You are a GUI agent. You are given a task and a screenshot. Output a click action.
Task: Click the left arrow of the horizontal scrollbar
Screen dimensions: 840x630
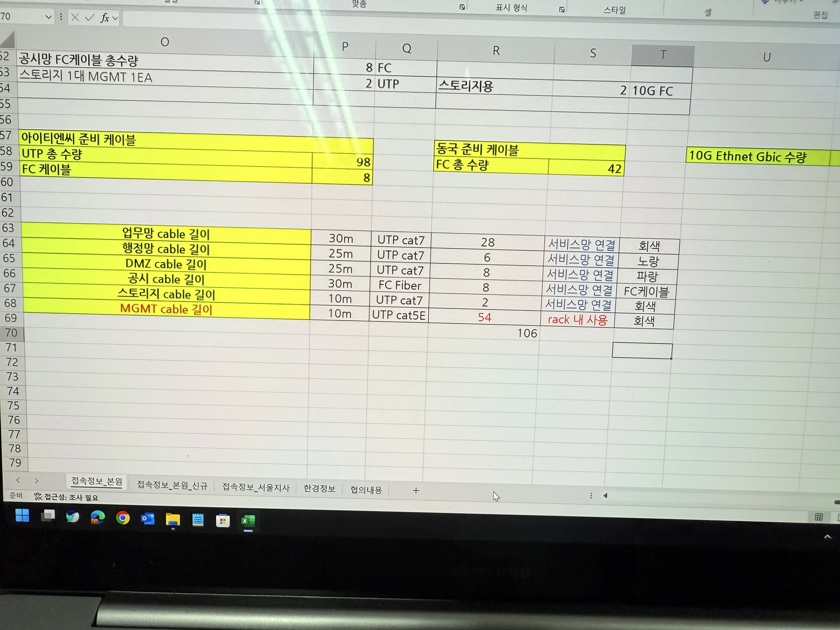605,496
